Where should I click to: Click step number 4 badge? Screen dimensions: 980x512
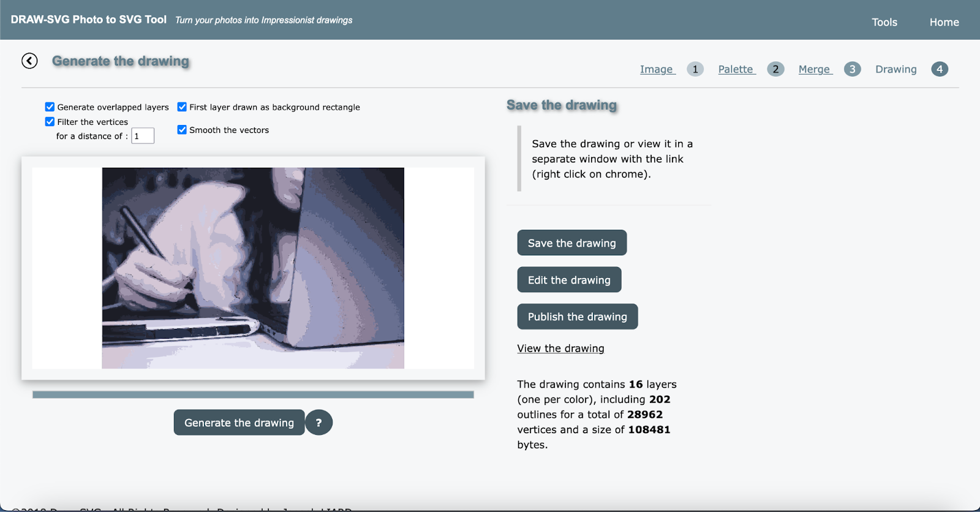(940, 69)
